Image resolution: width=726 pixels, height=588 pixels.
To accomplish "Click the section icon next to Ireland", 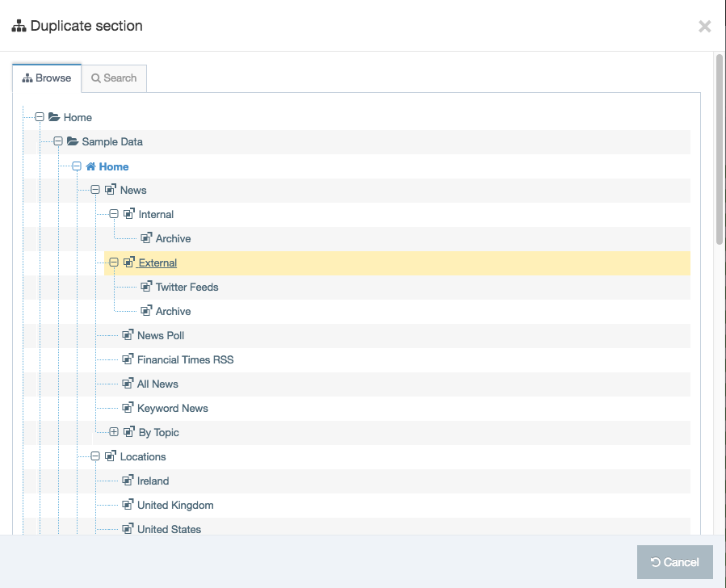I will (128, 481).
